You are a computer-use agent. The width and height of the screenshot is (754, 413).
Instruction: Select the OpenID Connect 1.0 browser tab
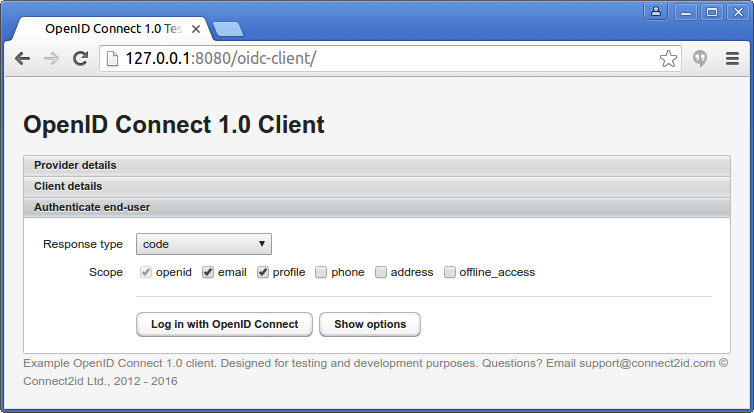coord(110,29)
